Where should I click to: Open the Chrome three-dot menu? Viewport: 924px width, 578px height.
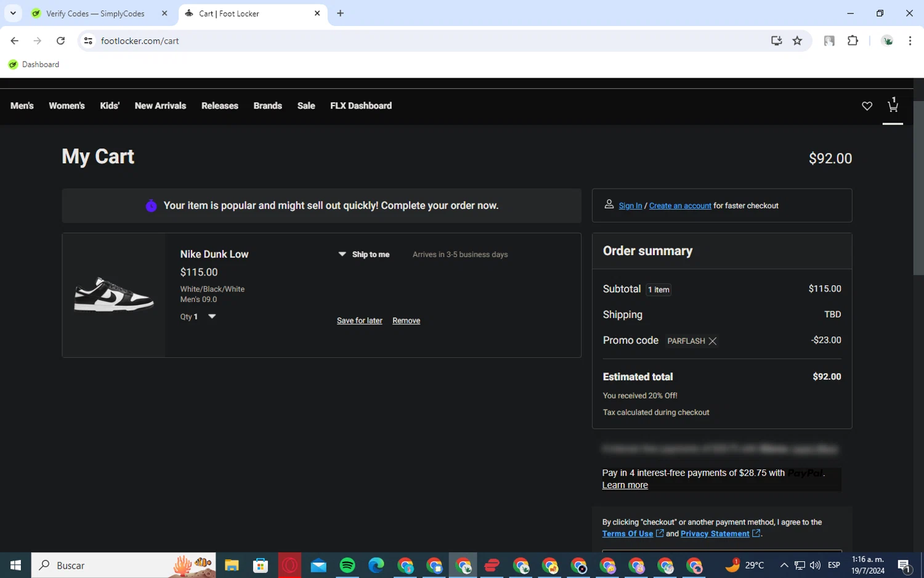(910, 41)
